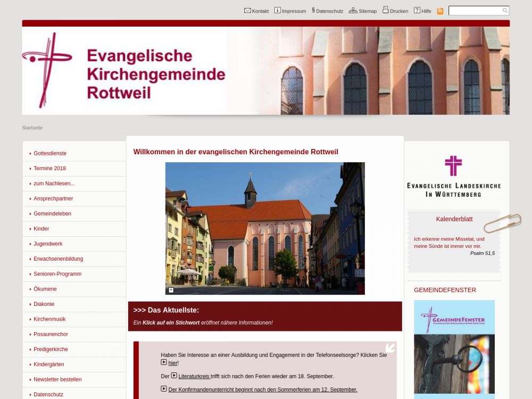Open the orange RSS feed icon
This screenshot has width=532, height=399.
(x=440, y=11)
